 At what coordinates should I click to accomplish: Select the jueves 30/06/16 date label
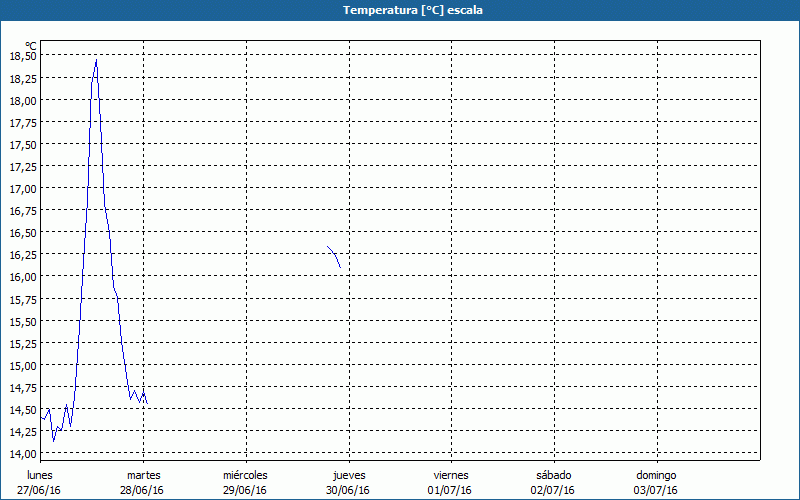click(349, 482)
